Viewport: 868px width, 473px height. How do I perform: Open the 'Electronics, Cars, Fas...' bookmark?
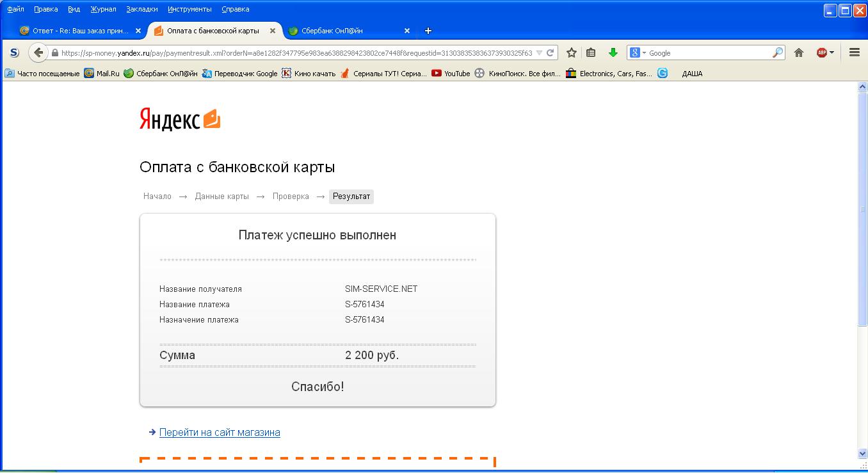point(609,74)
